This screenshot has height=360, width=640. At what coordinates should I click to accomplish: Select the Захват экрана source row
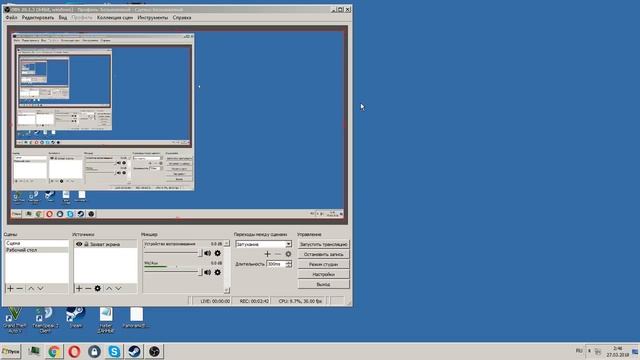(x=105, y=244)
